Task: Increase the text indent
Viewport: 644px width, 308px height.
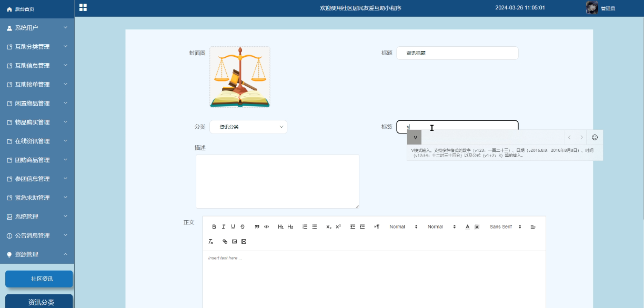Action: point(362,227)
